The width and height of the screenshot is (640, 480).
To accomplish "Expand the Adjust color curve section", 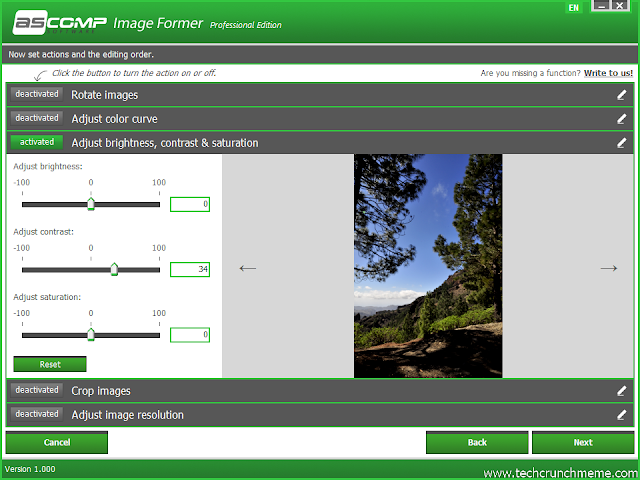I will (320, 119).
